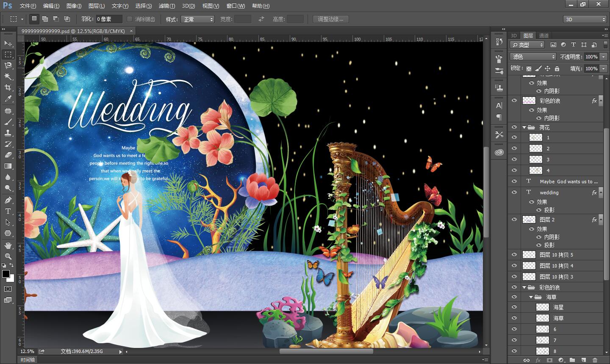Select the History Brush tool
The image size is (610, 364).
[8, 144]
